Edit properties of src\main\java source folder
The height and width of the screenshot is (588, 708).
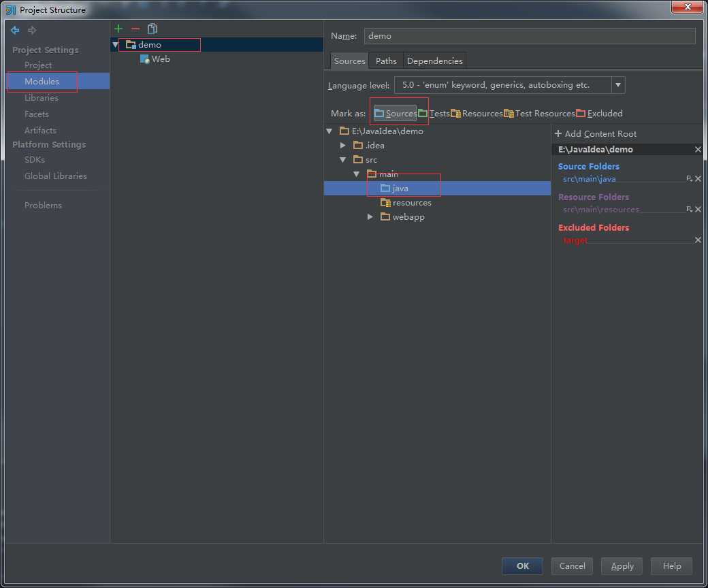coord(689,179)
